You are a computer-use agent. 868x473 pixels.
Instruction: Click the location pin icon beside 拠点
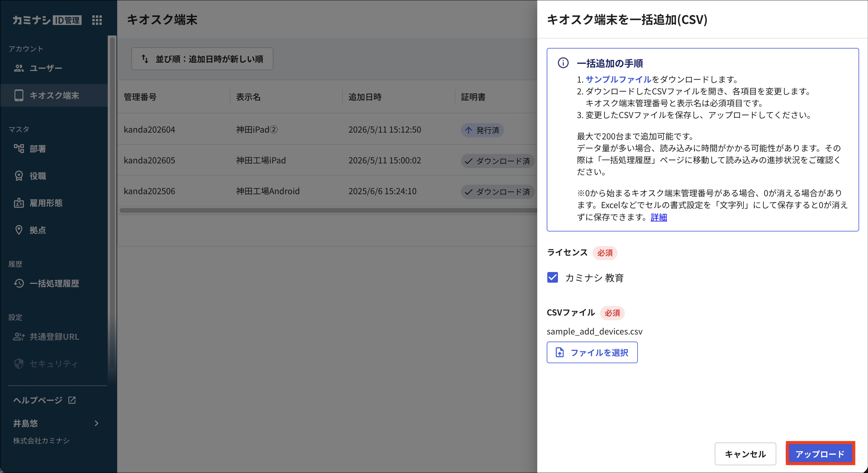19,230
